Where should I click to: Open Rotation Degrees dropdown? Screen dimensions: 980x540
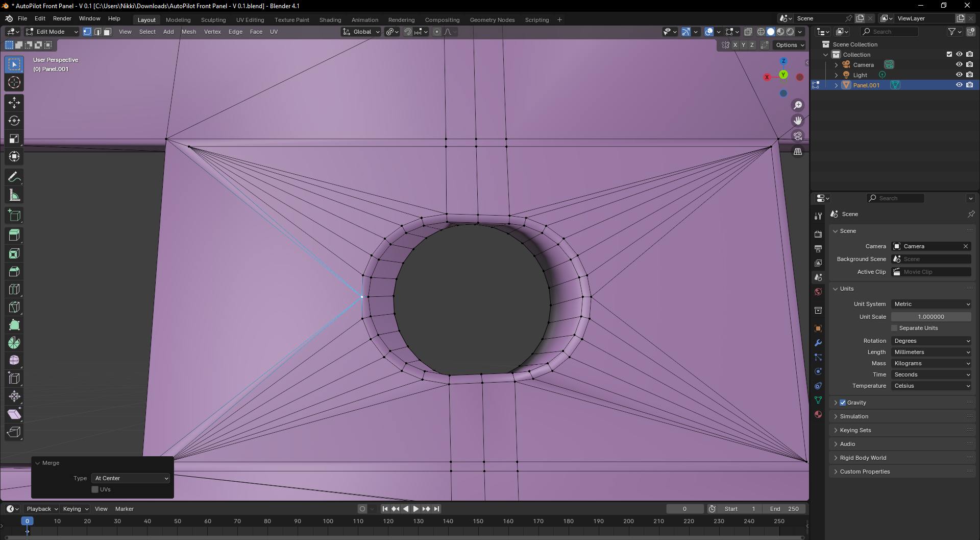coord(932,341)
